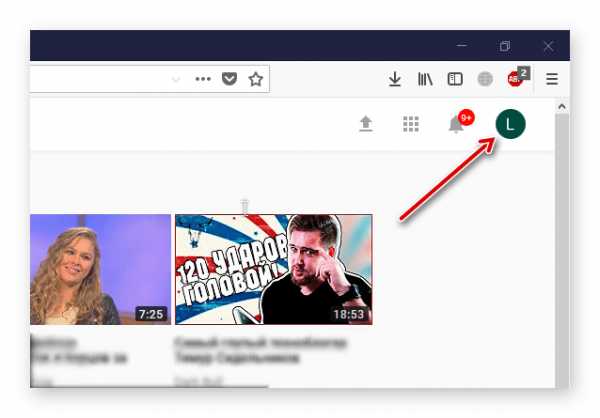The width and height of the screenshot is (600, 418).
Task: Click the scrollbar up arrow
Action: [562, 106]
